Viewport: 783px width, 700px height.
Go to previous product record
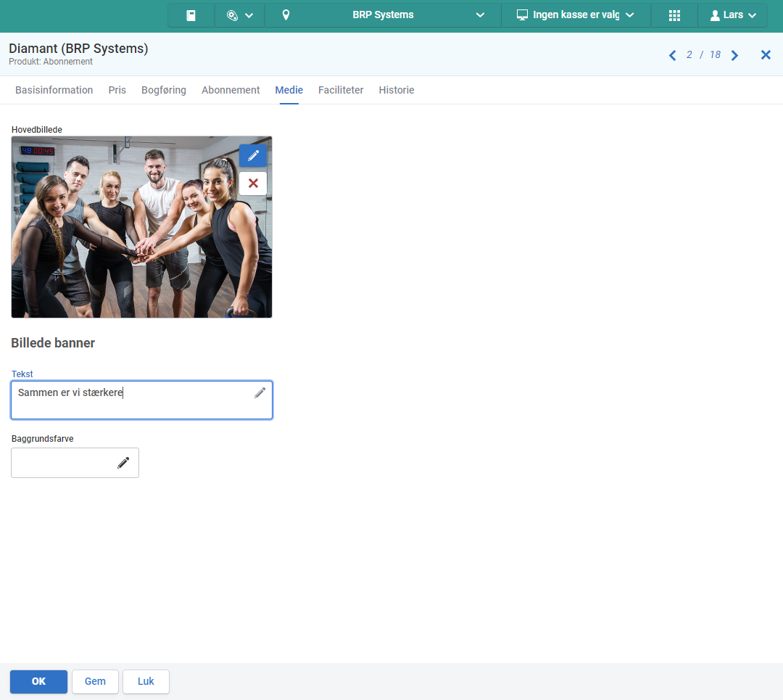point(673,55)
